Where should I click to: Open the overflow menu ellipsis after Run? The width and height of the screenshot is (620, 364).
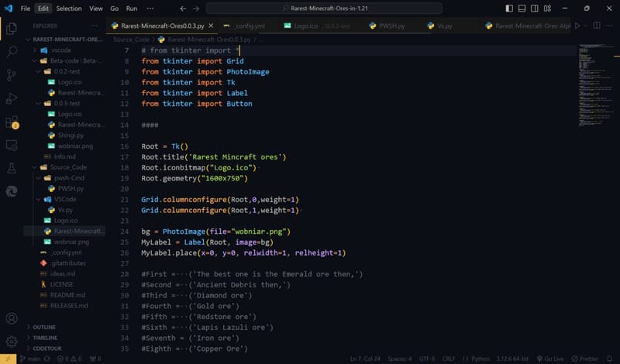click(150, 9)
